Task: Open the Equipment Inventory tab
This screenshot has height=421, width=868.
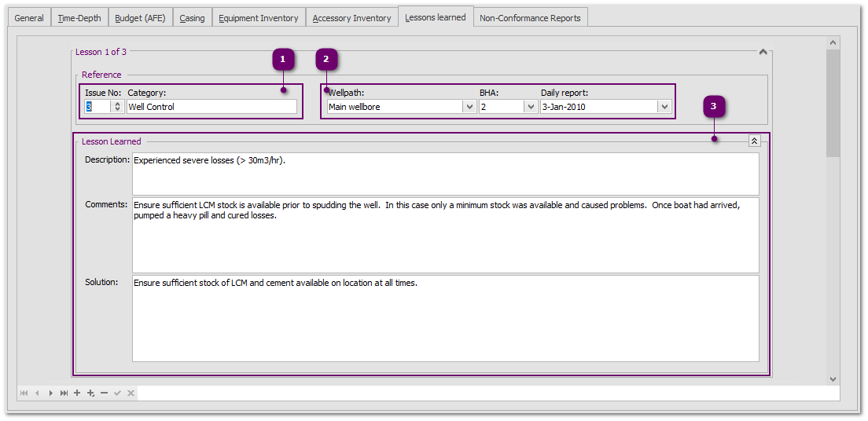Action: [x=258, y=18]
